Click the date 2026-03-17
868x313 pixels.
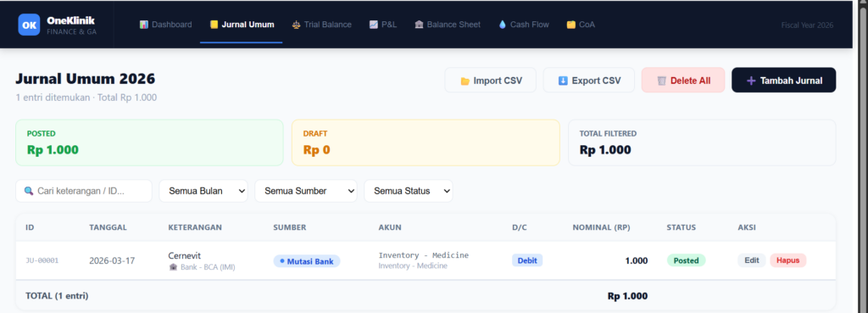tap(112, 260)
